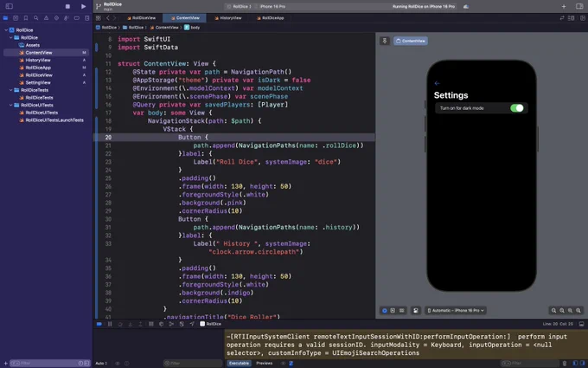Image resolution: width=588 pixels, height=368 pixels.
Task: Open the source control navigator
Action: (x=16, y=17)
